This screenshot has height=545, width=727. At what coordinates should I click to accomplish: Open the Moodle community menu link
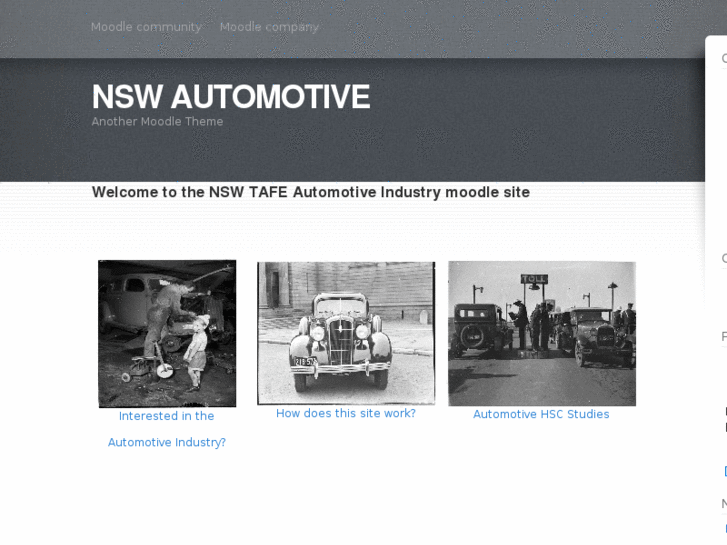146,27
